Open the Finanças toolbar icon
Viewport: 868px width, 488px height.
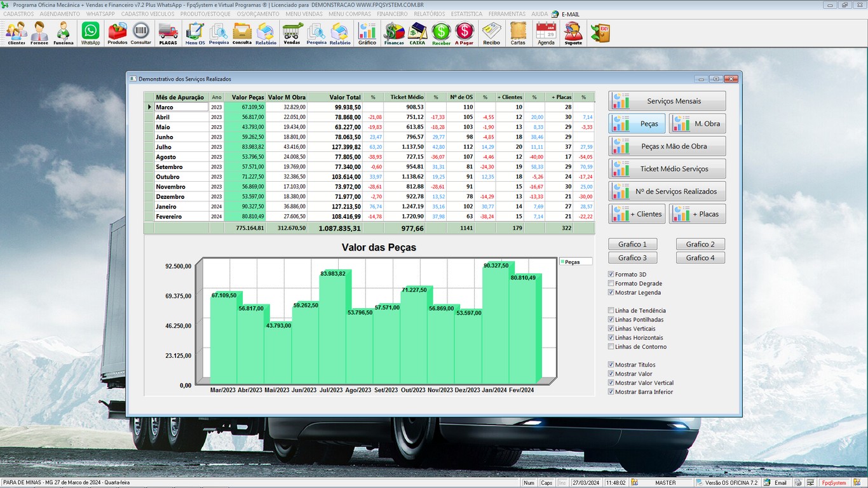click(x=394, y=33)
